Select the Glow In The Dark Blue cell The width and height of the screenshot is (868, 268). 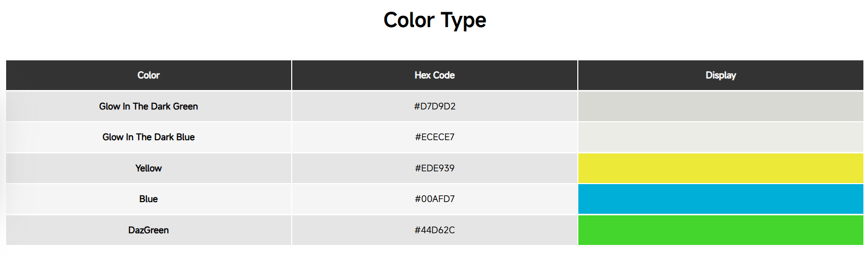(148, 137)
